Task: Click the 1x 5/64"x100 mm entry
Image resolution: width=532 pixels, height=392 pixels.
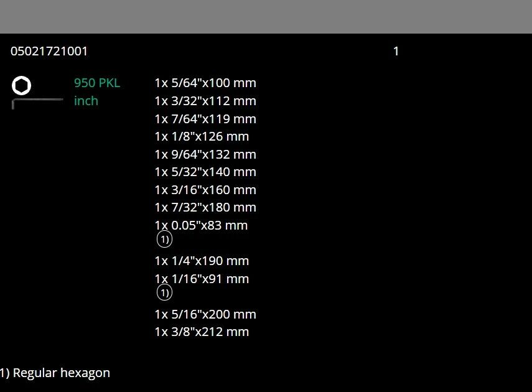Action: 205,83
